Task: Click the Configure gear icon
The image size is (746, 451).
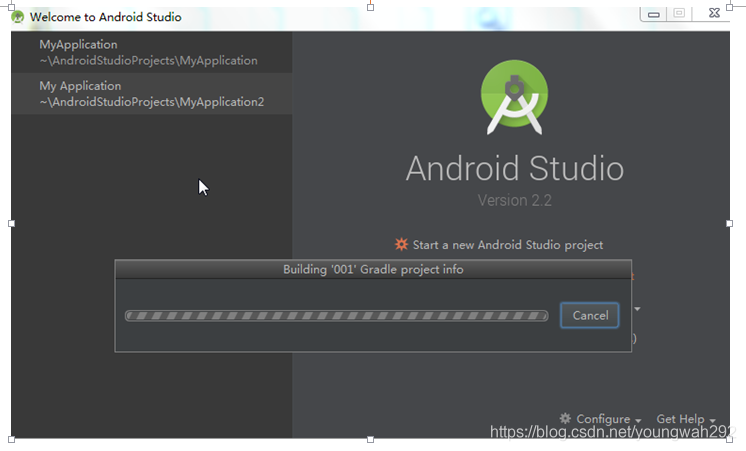Action: (x=565, y=419)
